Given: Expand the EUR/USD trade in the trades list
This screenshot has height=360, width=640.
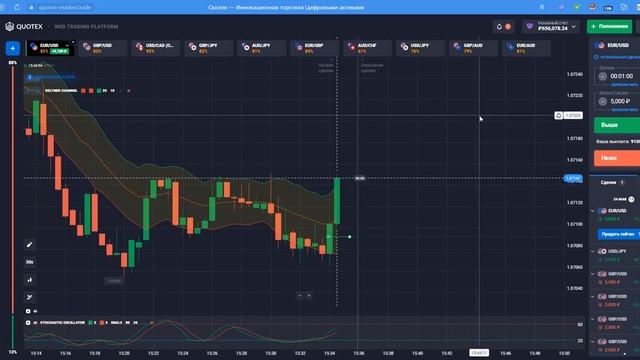Looking at the screenshot, I should tap(593, 211).
